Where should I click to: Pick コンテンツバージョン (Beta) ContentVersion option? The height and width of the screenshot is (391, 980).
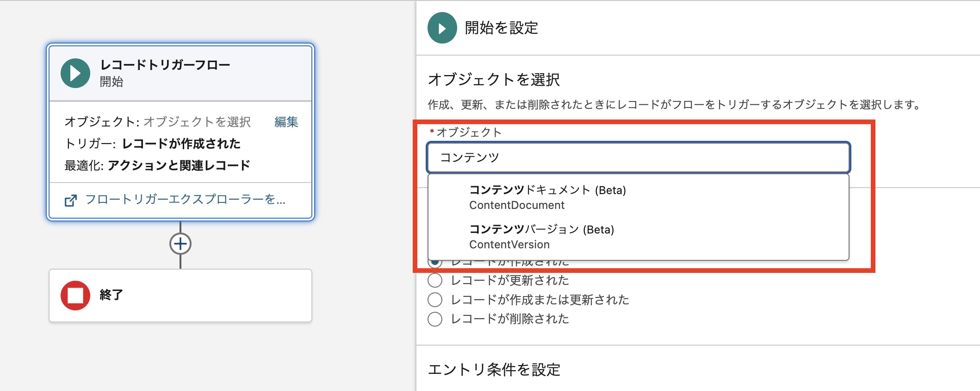[541, 237]
